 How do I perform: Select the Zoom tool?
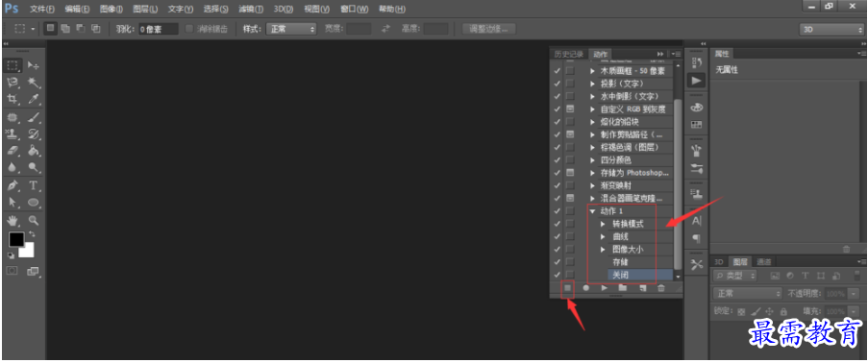point(34,220)
